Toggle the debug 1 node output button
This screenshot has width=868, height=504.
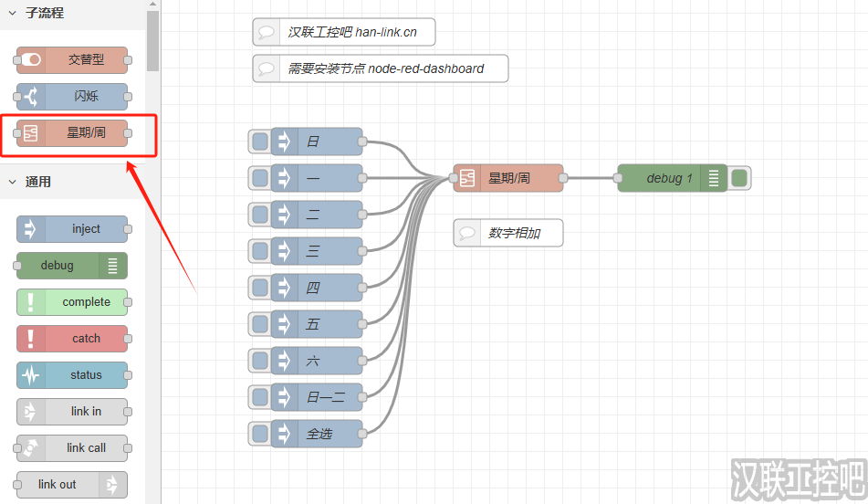coord(739,178)
